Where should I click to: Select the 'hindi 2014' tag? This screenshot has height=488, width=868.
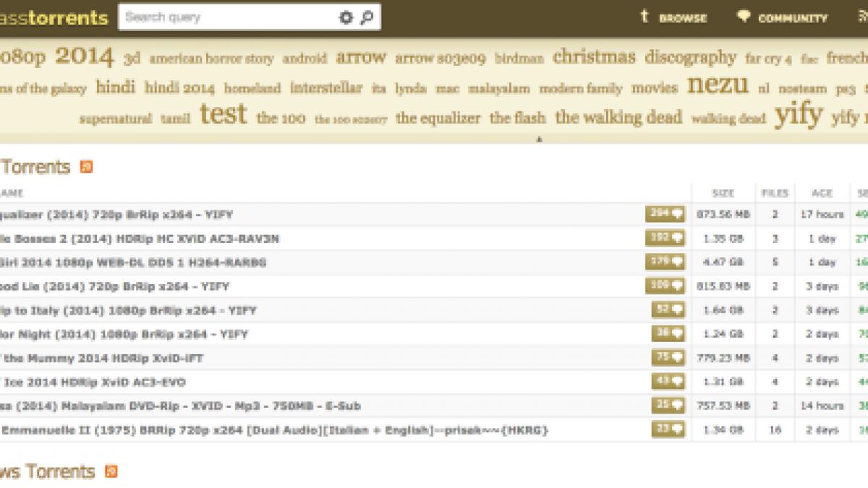point(179,88)
